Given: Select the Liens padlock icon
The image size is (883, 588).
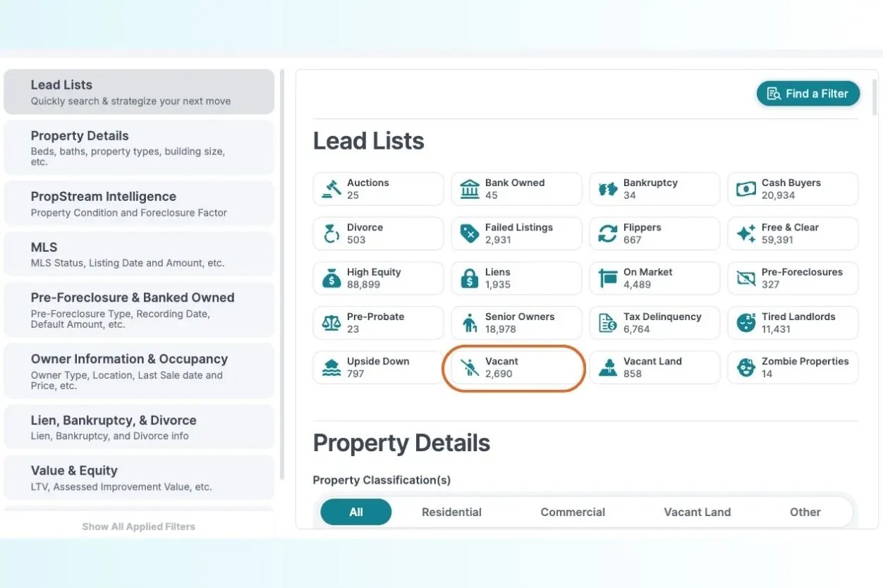Looking at the screenshot, I should coord(469,278).
